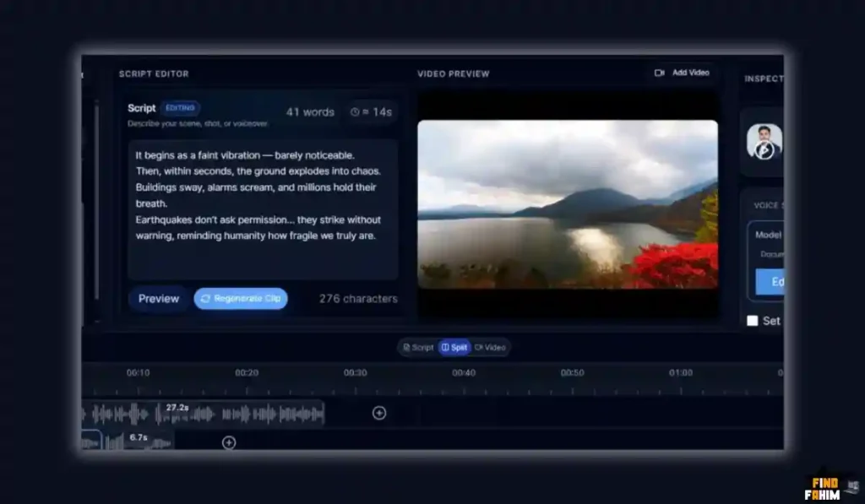Click the plus icon on the lower audio track
865x504 pixels.
point(229,442)
